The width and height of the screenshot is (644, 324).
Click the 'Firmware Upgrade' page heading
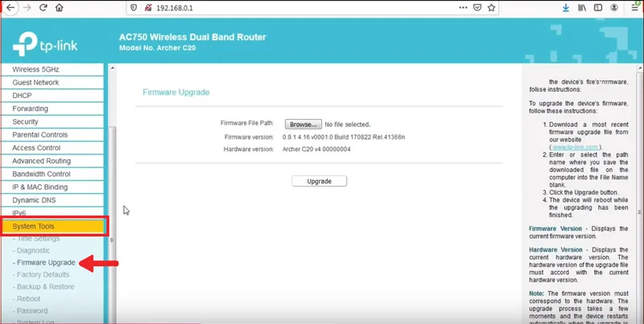[x=176, y=92]
